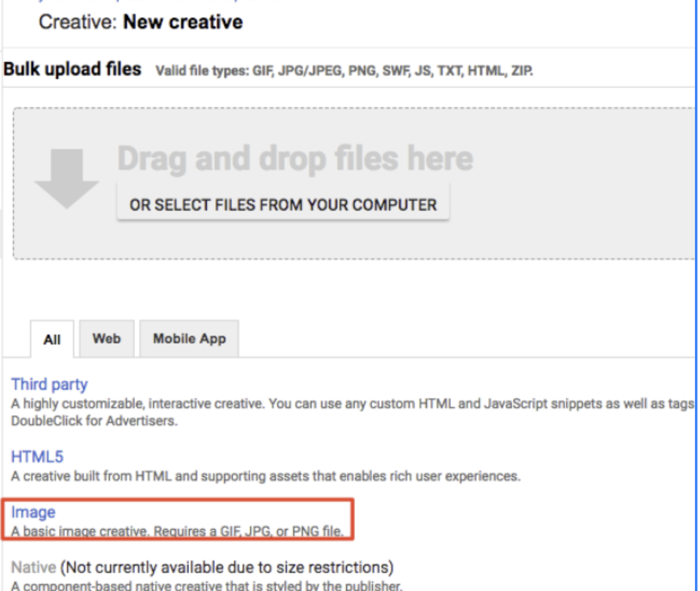
Task: Click the Bulk upload files heading
Action: (72, 69)
